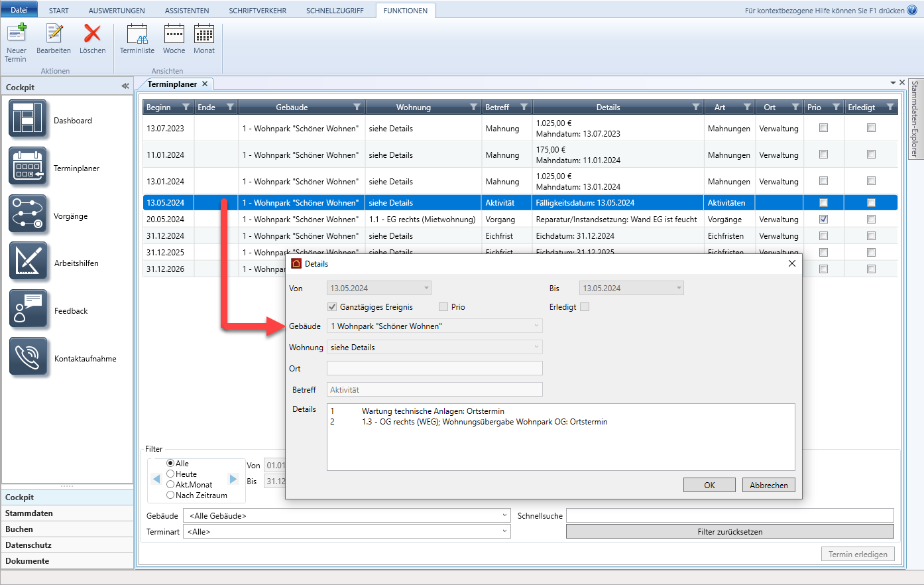Switch to Woche calendar view
Screen dimensions: 924x585
tap(174, 34)
